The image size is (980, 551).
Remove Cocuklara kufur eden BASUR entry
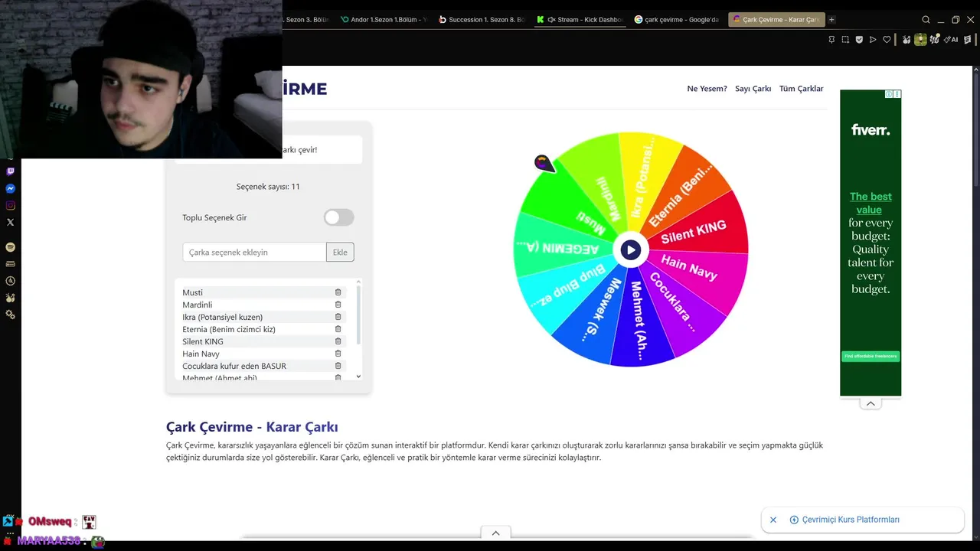(338, 366)
